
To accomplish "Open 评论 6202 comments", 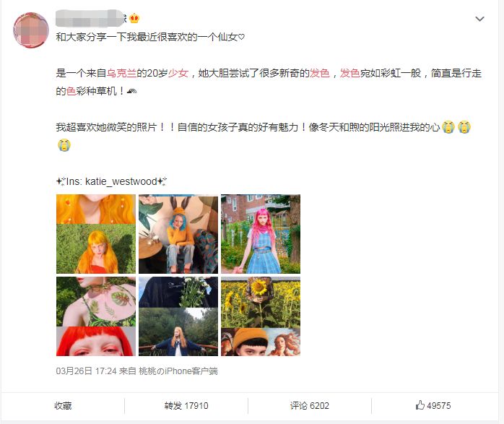I will point(310,406).
